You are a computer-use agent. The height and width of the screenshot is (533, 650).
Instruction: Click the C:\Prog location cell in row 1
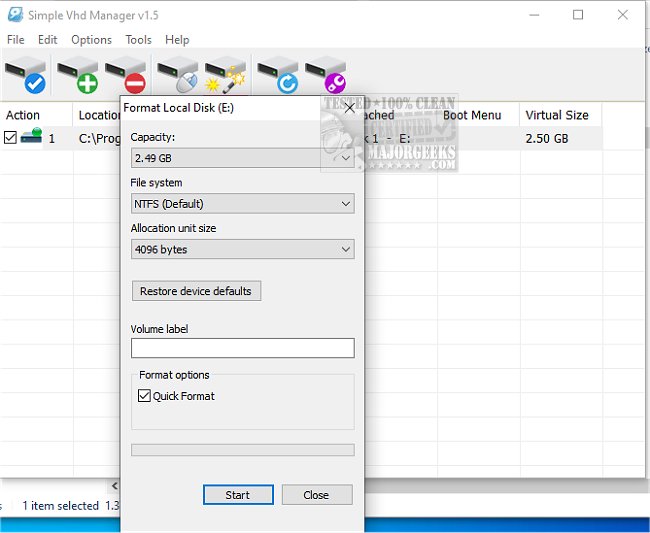click(99, 138)
